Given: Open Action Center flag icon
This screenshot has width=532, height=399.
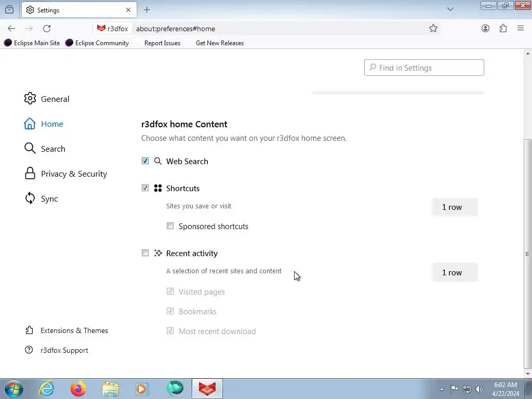Looking at the screenshot, I should pyautogui.click(x=454, y=389).
